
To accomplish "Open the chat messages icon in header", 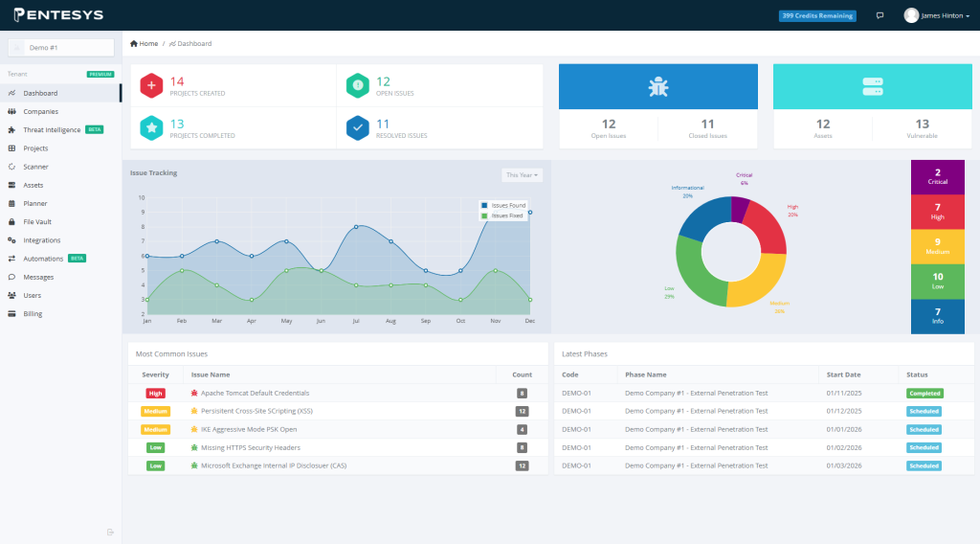I will (x=880, y=15).
